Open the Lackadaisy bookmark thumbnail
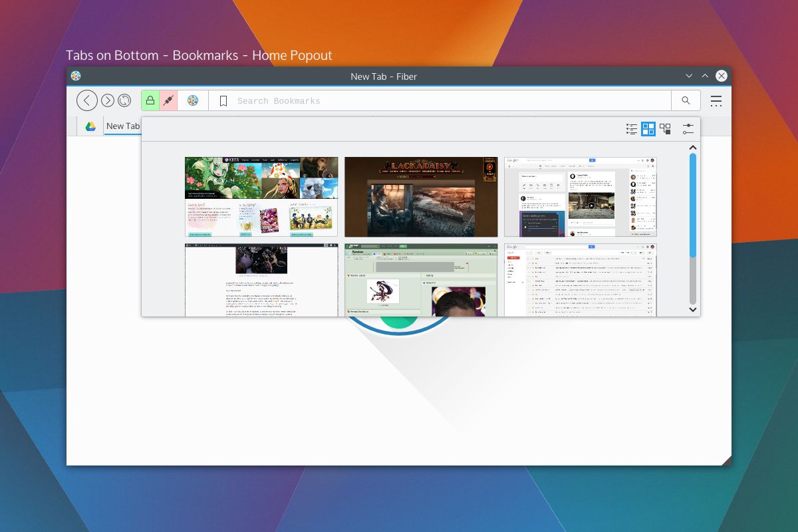Image resolution: width=798 pixels, height=532 pixels. tap(421, 197)
